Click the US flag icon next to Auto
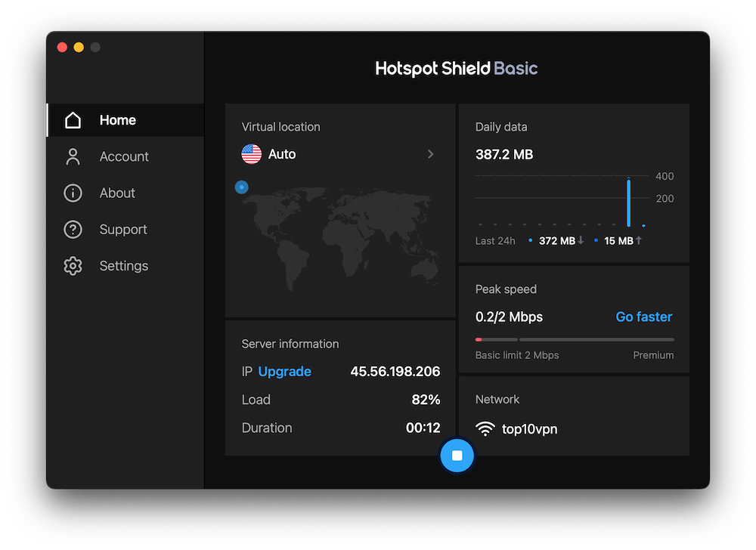756x550 pixels. (251, 154)
